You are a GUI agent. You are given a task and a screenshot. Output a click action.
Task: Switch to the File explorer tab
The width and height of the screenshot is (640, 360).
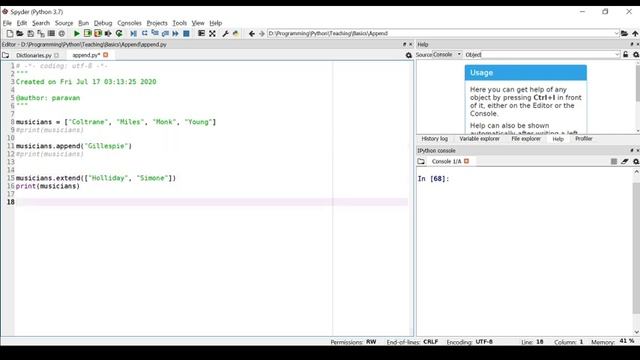526,139
